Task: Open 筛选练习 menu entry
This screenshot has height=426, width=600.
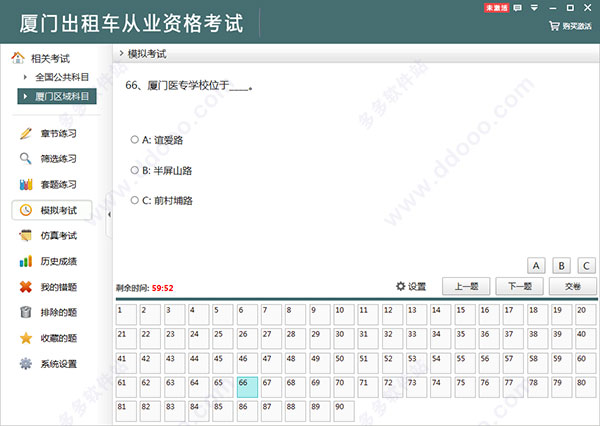Action: [x=59, y=159]
